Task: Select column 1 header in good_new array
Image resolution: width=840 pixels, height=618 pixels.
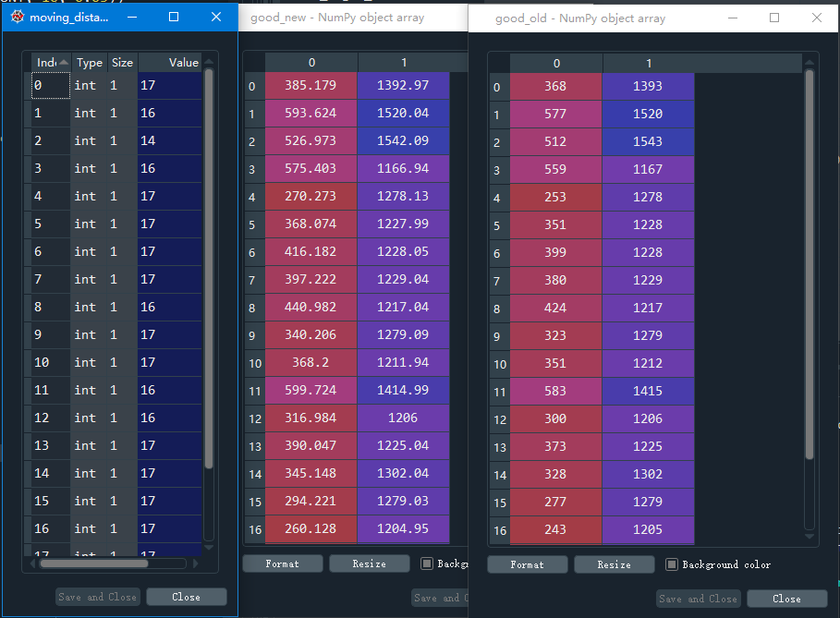Action: click(x=404, y=63)
